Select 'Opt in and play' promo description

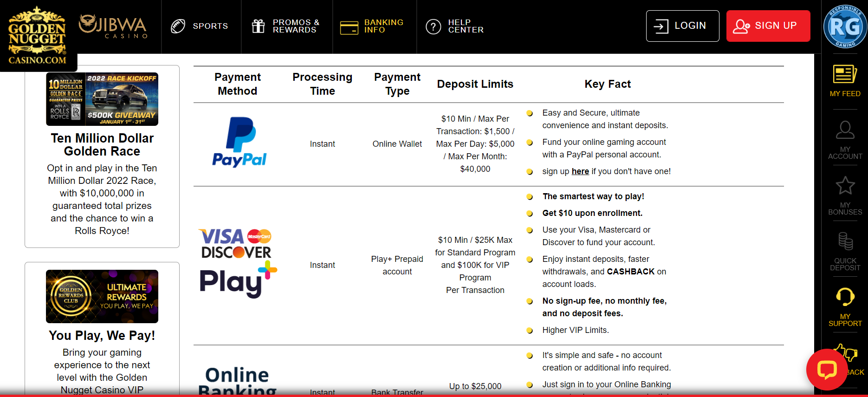point(102,199)
